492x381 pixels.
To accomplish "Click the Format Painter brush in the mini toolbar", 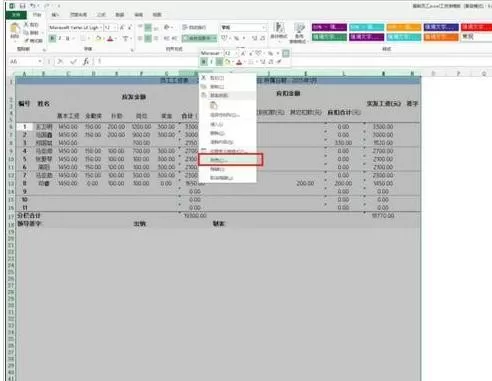I will pyautogui.click(x=279, y=62).
